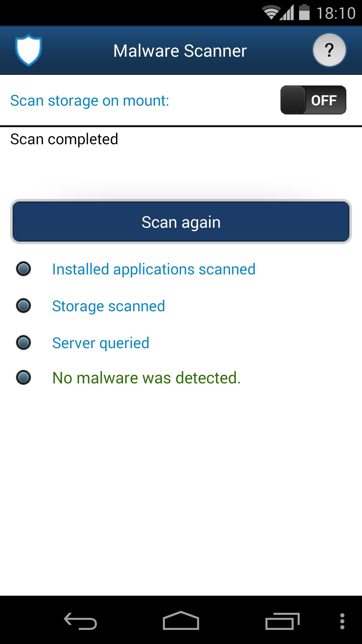This screenshot has height=644, width=362.
Task: Open Installed applications scanned details
Action: (154, 269)
